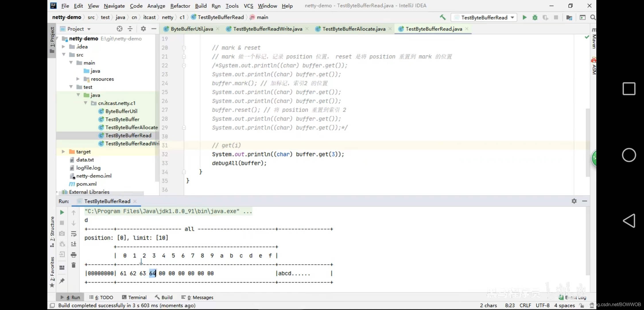Image resolution: width=644 pixels, height=310 pixels.
Task: Toggle the pin tab icon in Run panel
Action: (62, 281)
